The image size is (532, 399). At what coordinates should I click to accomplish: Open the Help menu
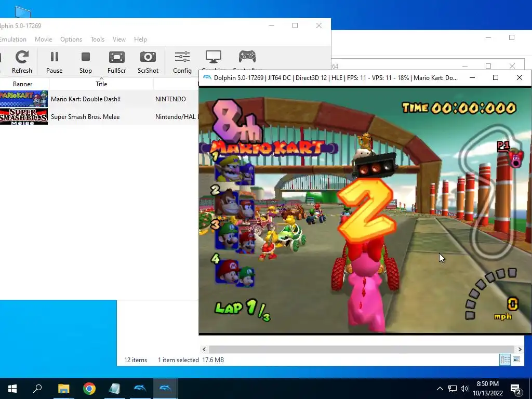pos(140,39)
